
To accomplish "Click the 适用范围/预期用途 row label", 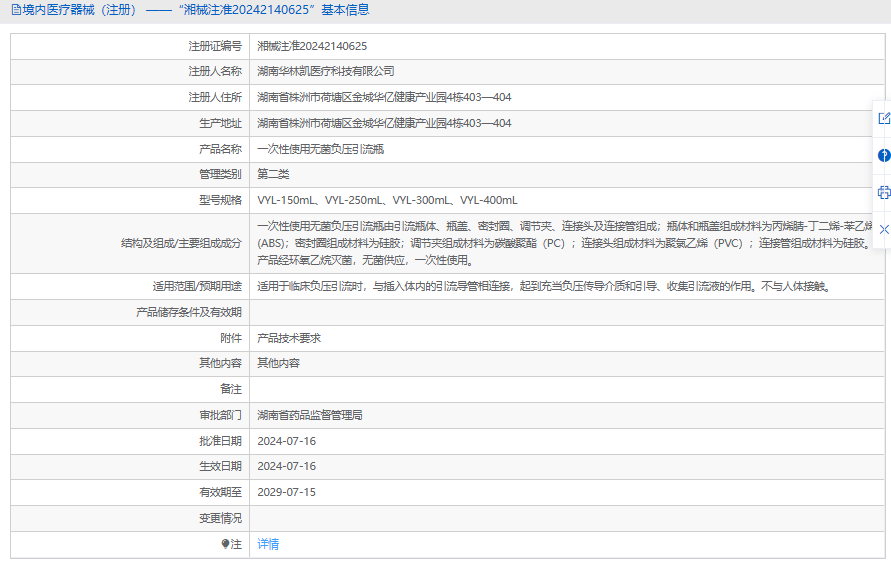I will (197, 286).
